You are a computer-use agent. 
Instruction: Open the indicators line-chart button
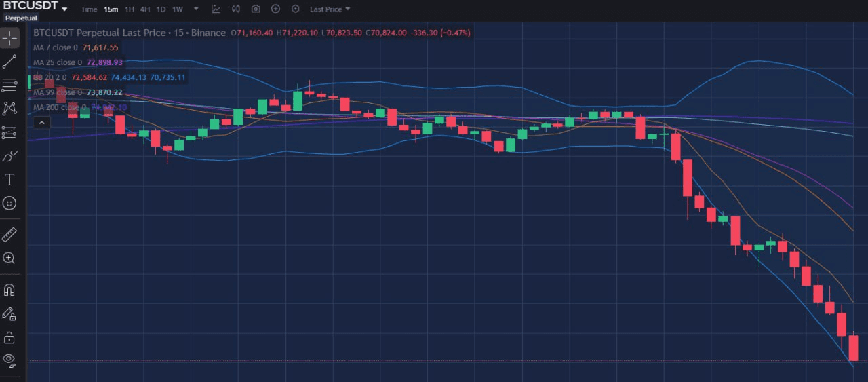pos(216,9)
